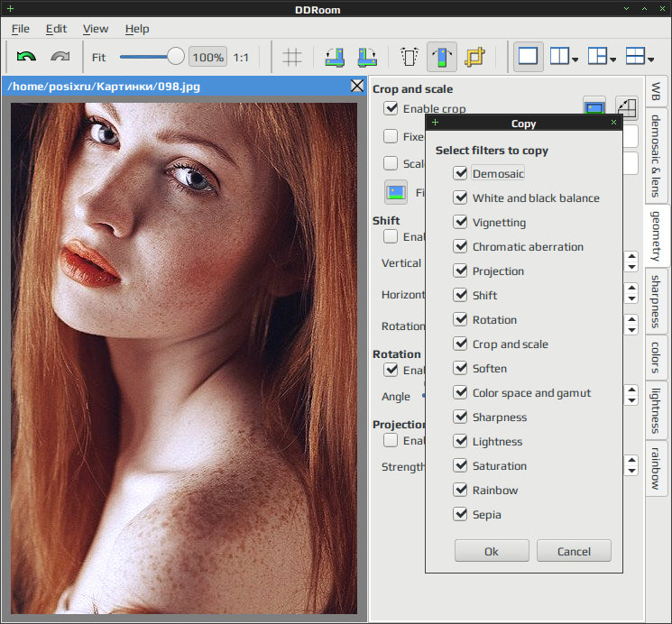The image size is (672, 624).
Task: Click the blue image icon beside Enable crop
Action: 594,107
